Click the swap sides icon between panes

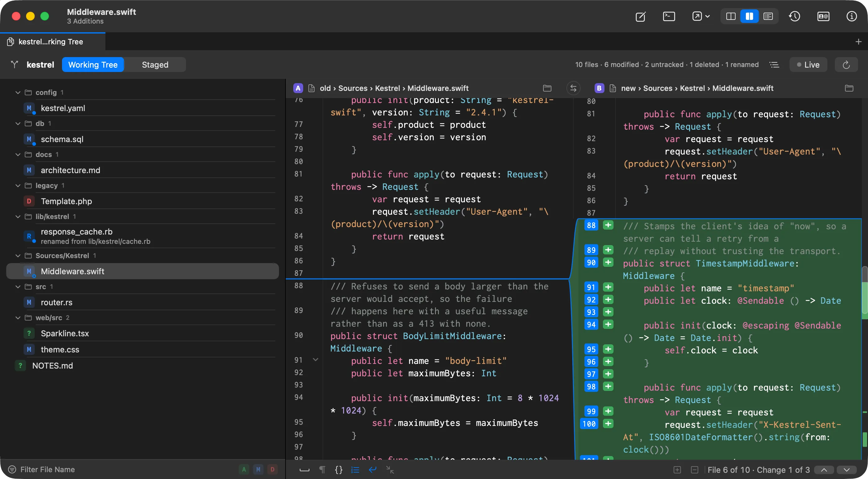click(573, 88)
